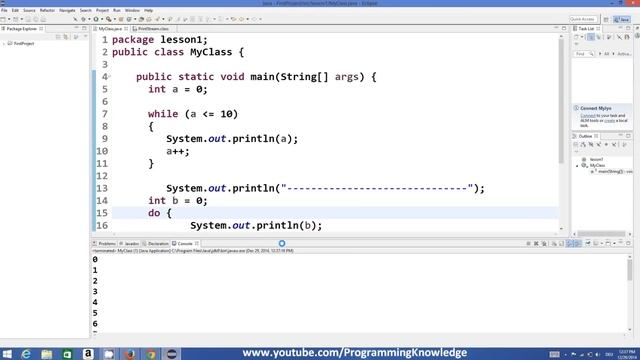Click Terminate icon in Console toolbar
Image resolution: width=640 pixels, height=360 pixels.
(x=529, y=243)
